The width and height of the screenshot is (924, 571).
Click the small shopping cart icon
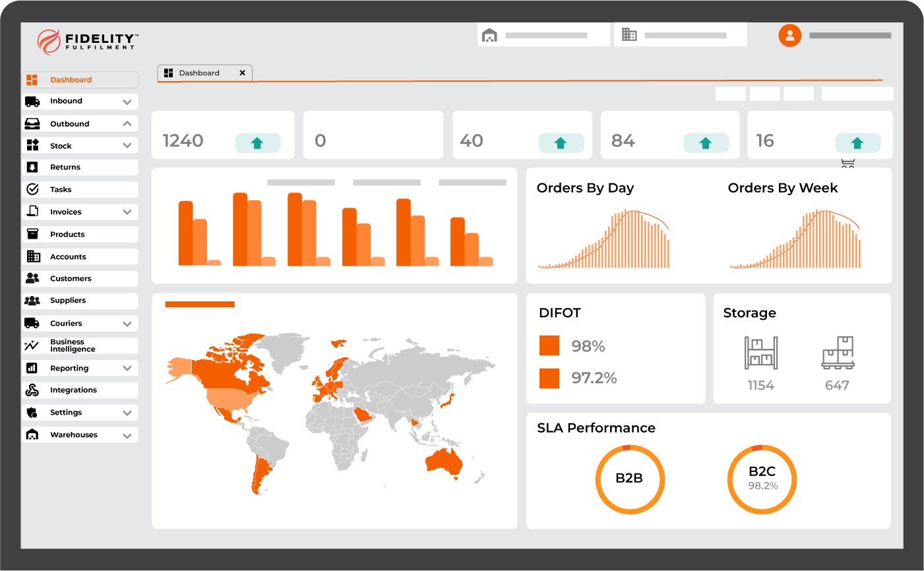(848, 164)
